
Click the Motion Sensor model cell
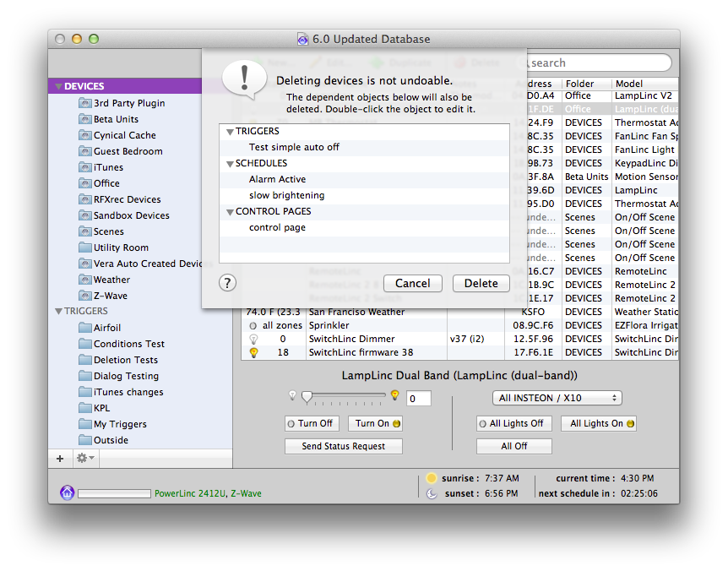(646, 177)
